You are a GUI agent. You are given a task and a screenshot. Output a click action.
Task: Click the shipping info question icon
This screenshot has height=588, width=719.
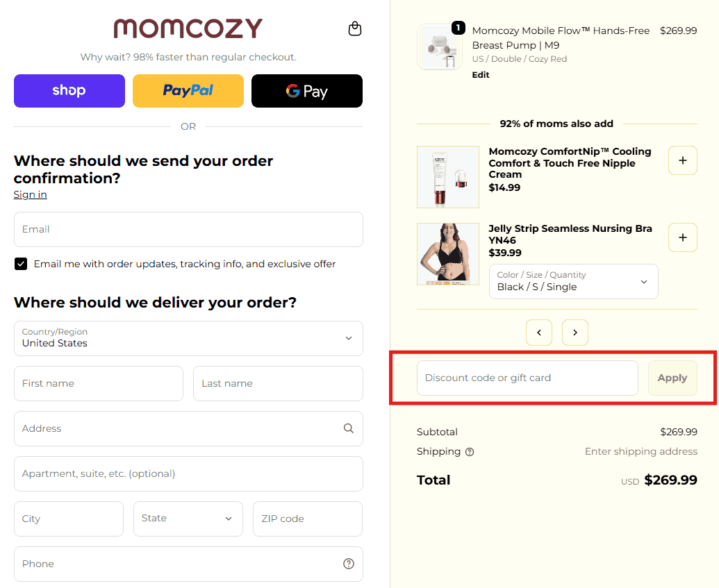pos(470,452)
